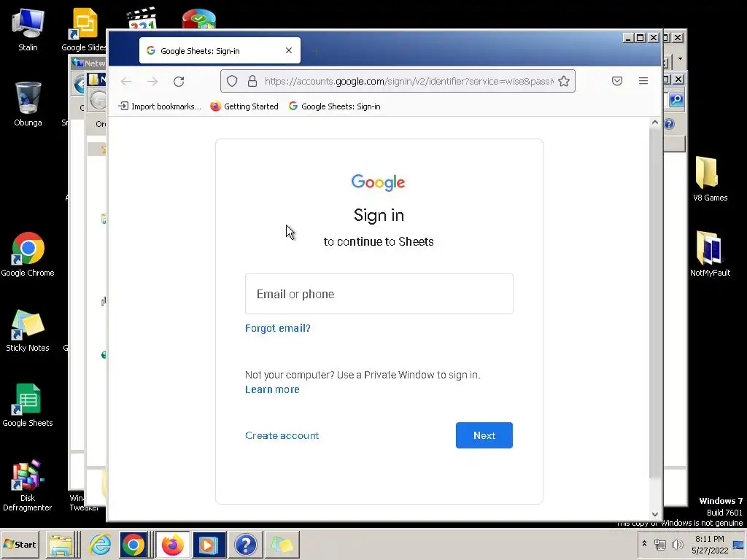Select the V8 Games folder icon
This screenshot has width=747, height=560.
[710, 179]
